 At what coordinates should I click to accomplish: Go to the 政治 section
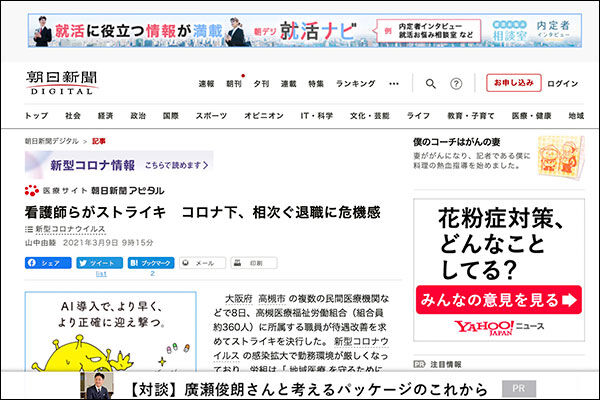pyautogui.click(x=138, y=116)
